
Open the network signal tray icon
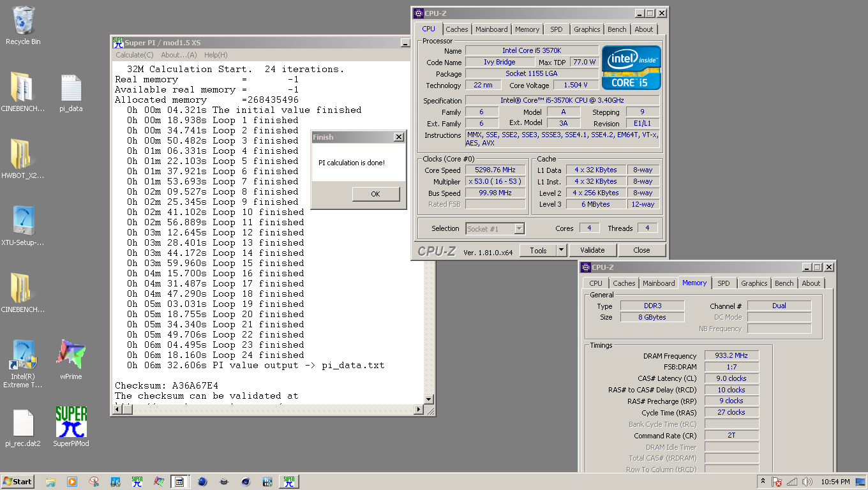pos(792,482)
